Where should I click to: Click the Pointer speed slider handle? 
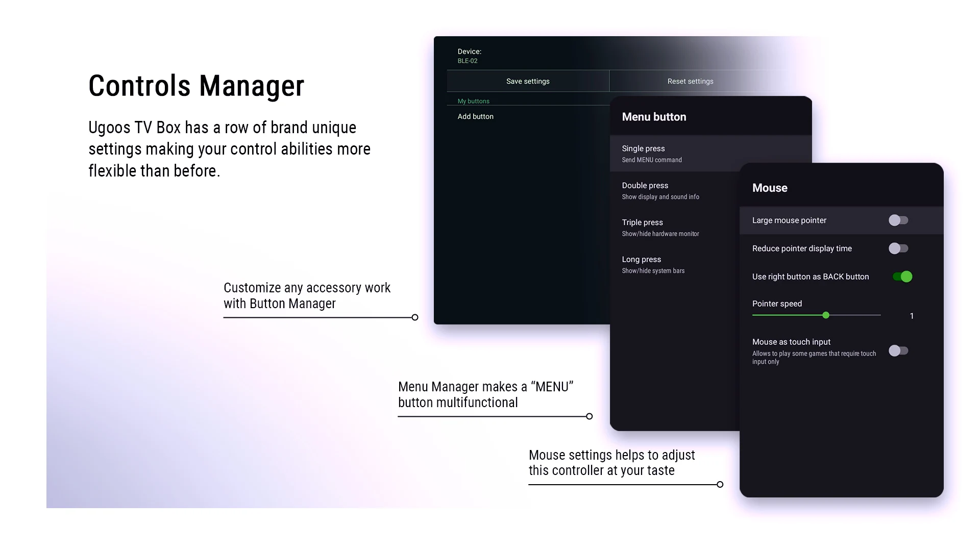tap(826, 315)
